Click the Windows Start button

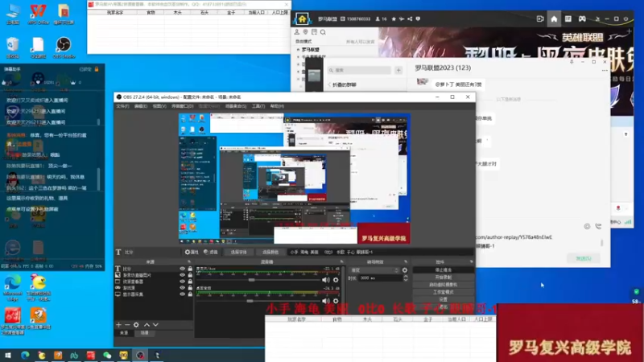[x=8, y=356]
